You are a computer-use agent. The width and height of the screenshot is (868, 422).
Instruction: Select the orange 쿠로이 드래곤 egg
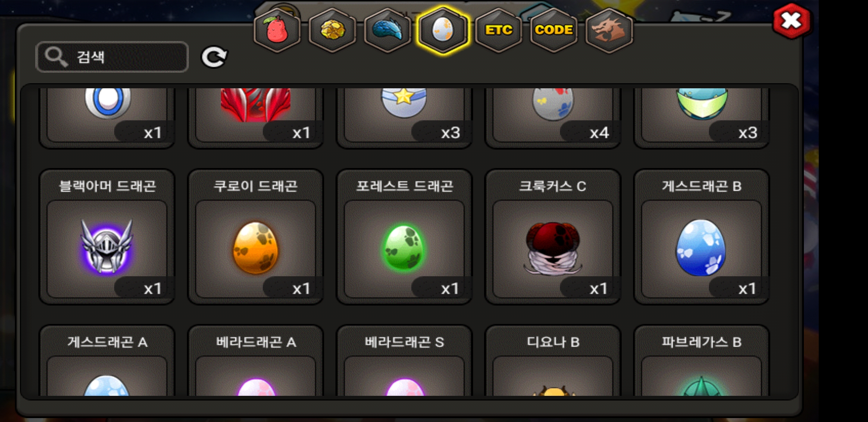[255, 237]
